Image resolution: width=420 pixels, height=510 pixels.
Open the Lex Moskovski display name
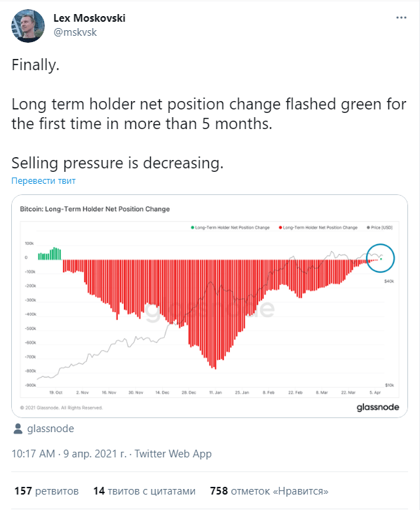pos(89,18)
